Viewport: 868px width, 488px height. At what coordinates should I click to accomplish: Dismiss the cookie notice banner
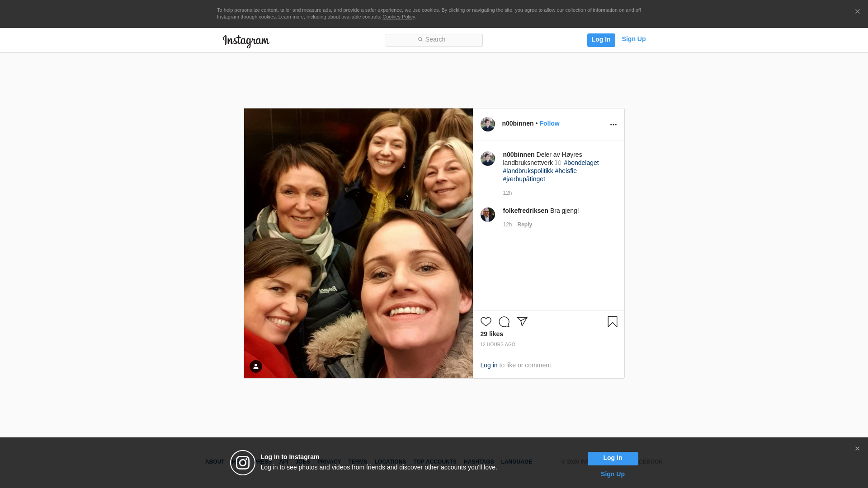point(857,12)
